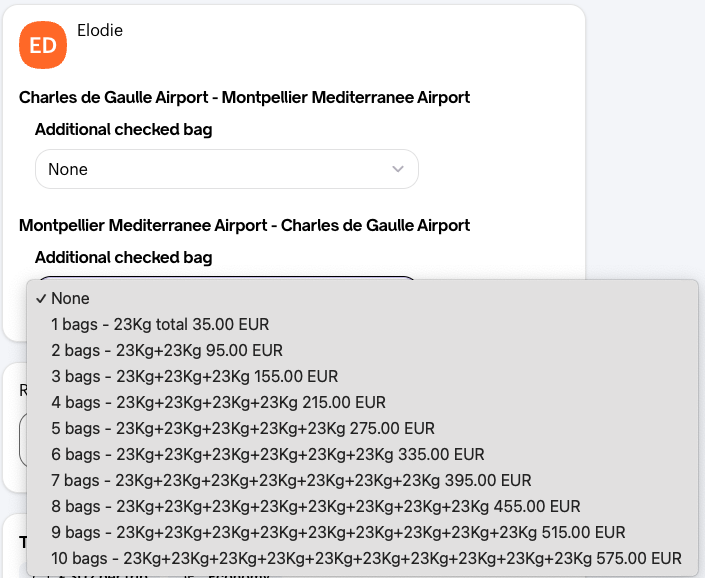Click the Montpellier to Charles de Gaulle heading
705x578 pixels.
(x=244, y=225)
